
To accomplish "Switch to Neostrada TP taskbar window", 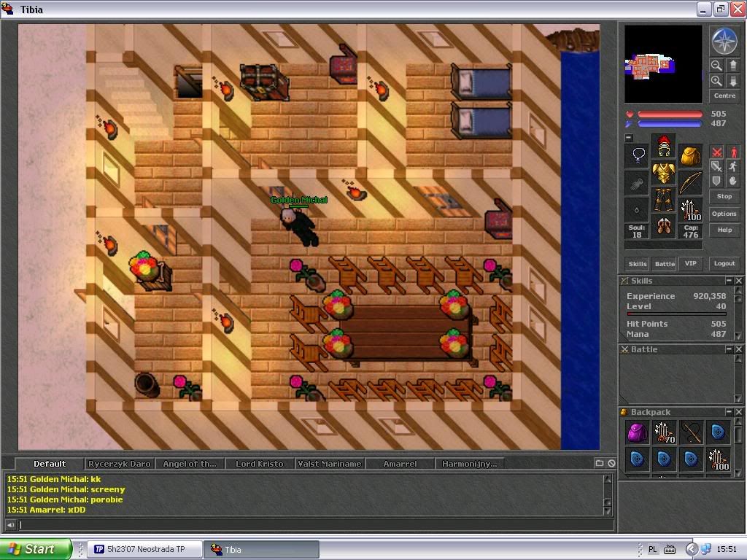I will [x=145, y=549].
